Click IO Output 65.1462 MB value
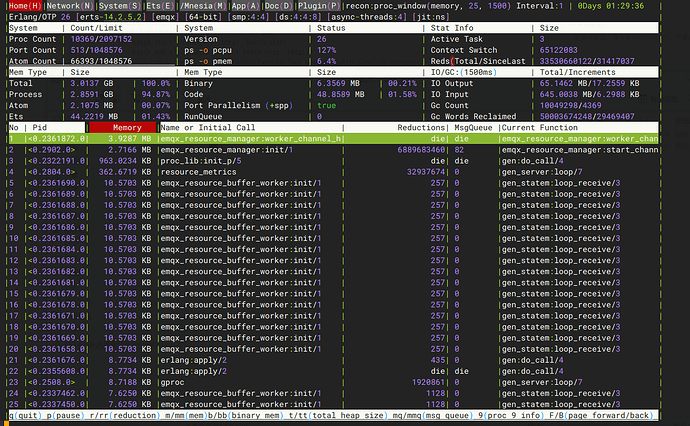Viewport: 690px width, 426px height. pos(589,84)
